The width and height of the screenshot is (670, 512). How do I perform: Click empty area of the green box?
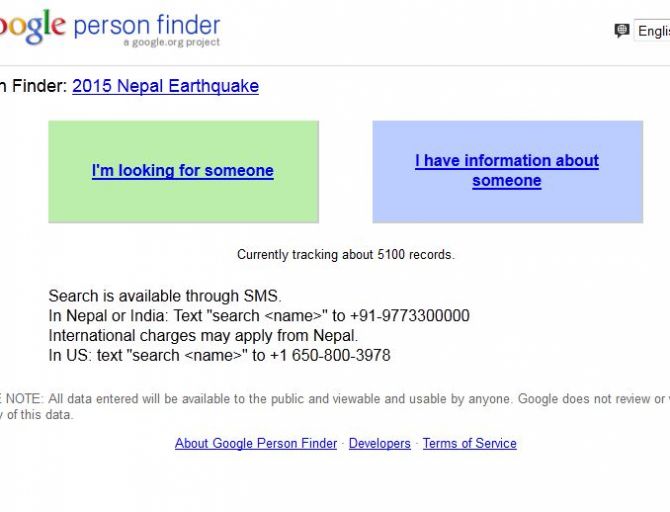(183, 203)
